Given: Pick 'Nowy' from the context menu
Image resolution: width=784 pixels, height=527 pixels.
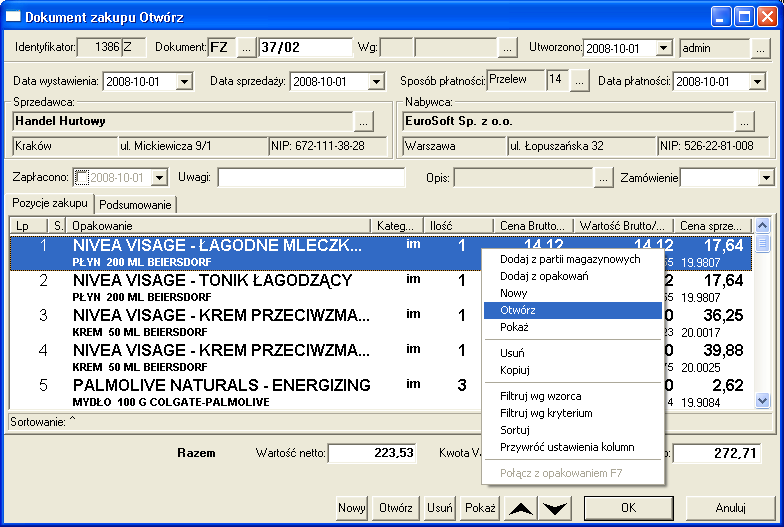Looking at the screenshot, I should click(x=573, y=293).
